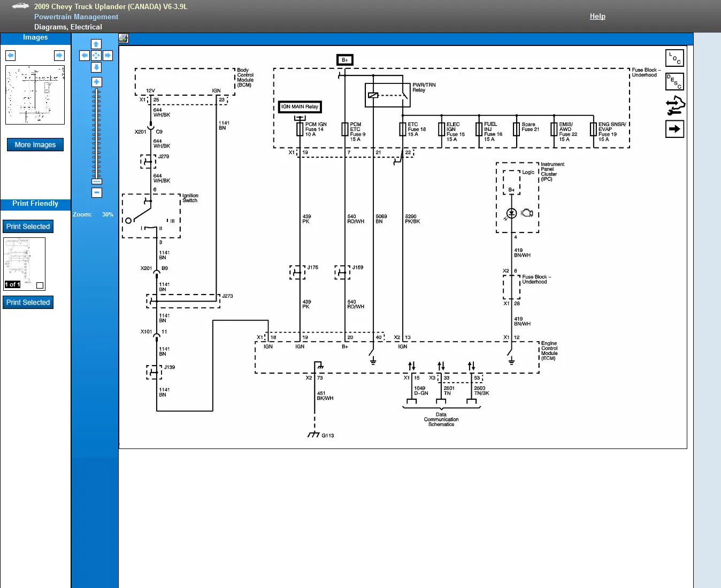Click the B+ box in diagram

[x=345, y=60]
